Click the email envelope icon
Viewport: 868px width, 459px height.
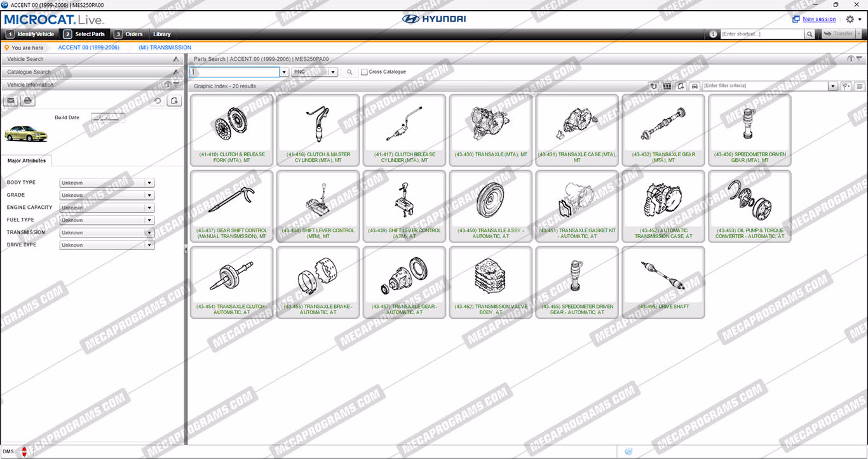pos(11,101)
